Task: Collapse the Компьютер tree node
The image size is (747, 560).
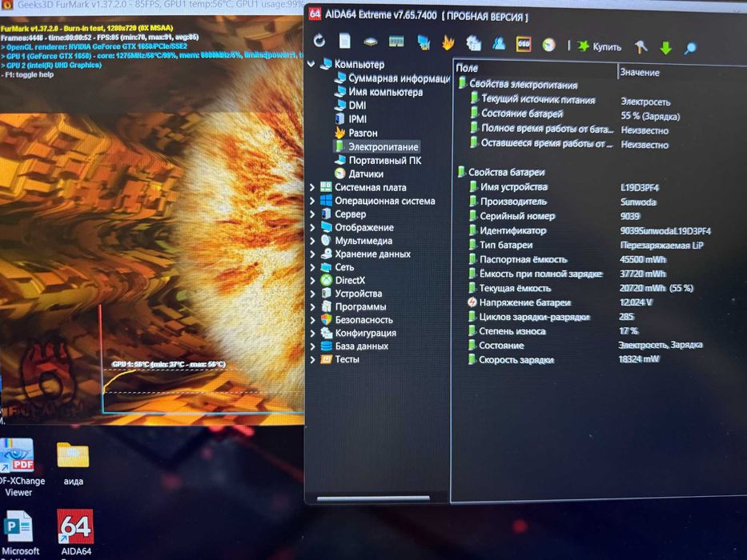Action: pos(311,63)
